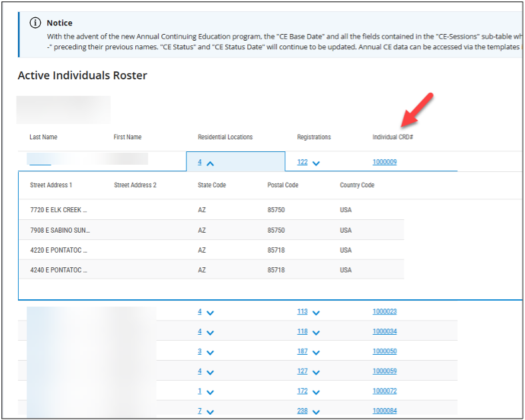
Task: Expand chevron next to 172 registrations
Action: pyautogui.click(x=316, y=392)
